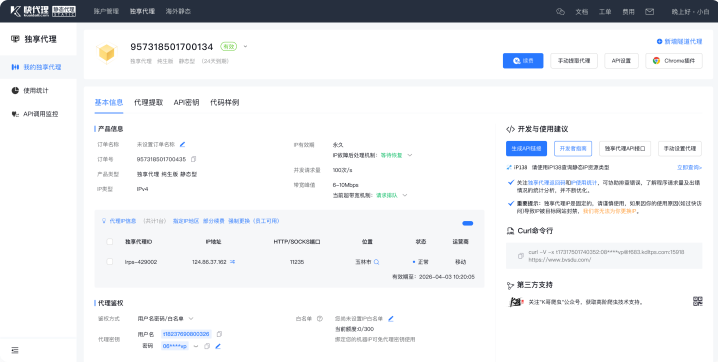This screenshot has height=362, width=718.
Task: Click 生成API链接 button
Action: pos(526,149)
